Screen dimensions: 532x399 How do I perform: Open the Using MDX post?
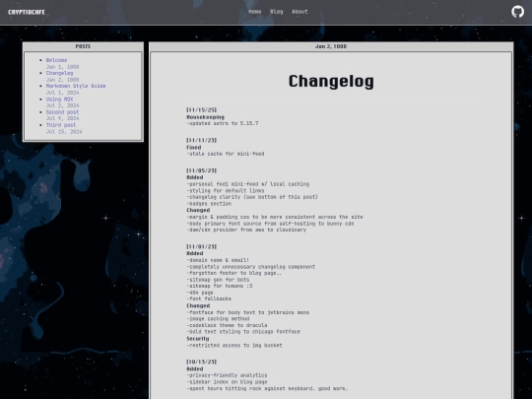[59, 100]
